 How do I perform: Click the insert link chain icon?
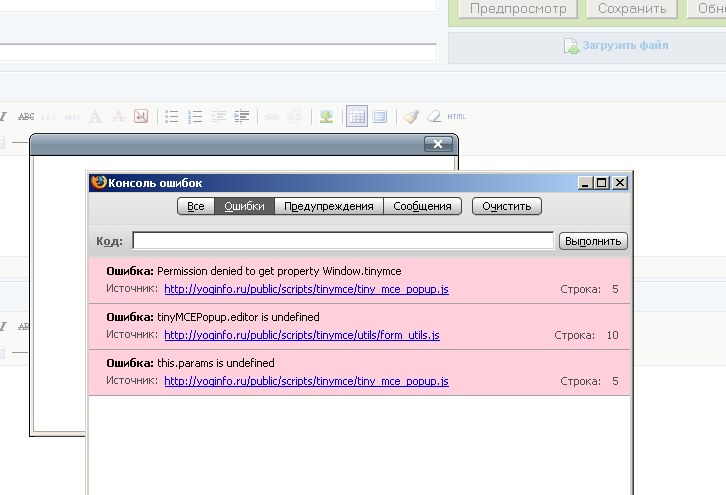(272, 117)
